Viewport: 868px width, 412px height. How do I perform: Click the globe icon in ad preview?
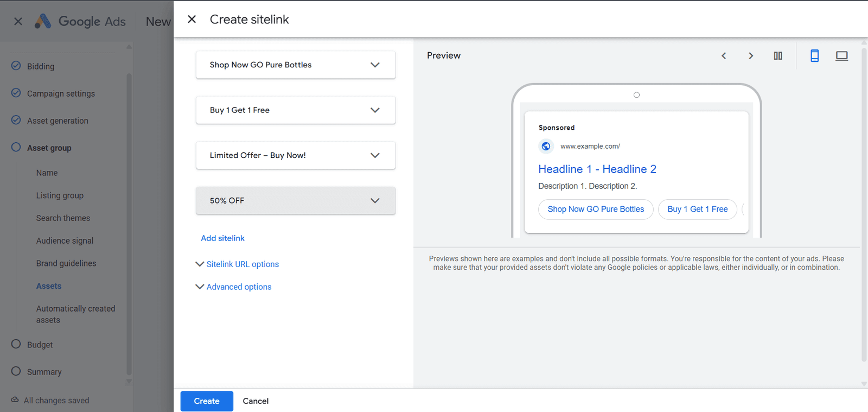coord(546,147)
